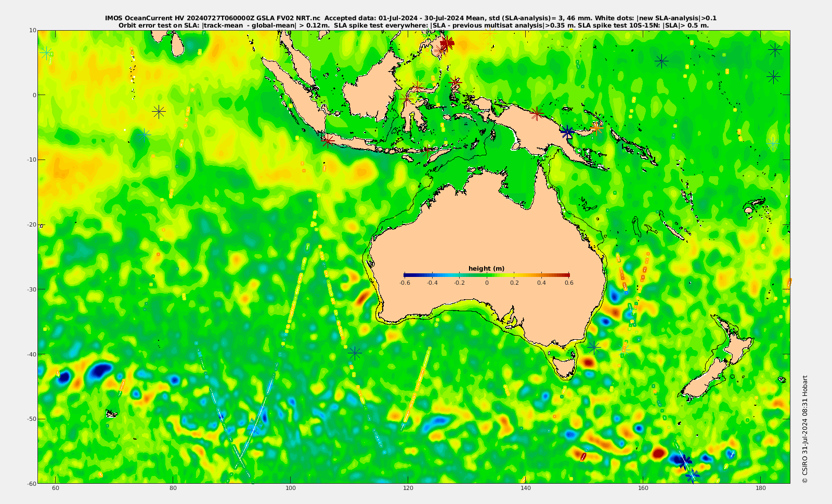The height and width of the screenshot is (504, 832).
Task: Click longitude axis label 180
Action: [760, 488]
